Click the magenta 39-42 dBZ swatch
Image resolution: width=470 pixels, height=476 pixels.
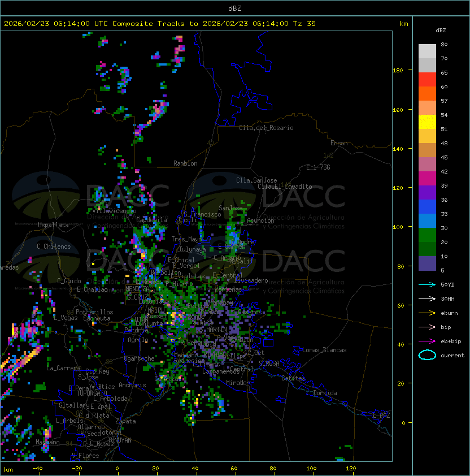[427, 179]
